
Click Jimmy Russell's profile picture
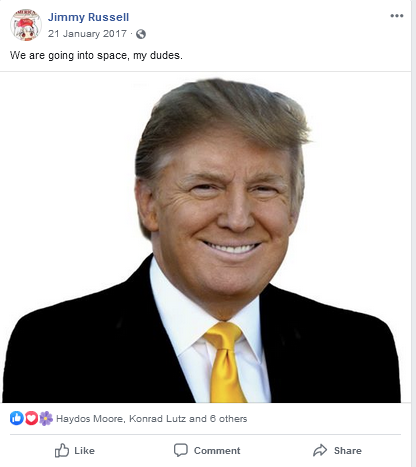(26, 25)
